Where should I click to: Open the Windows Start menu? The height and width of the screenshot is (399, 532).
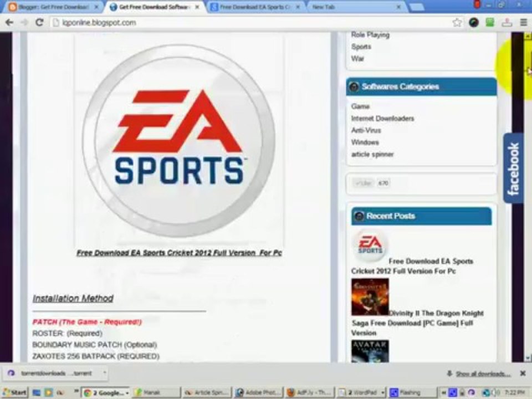click(15, 392)
